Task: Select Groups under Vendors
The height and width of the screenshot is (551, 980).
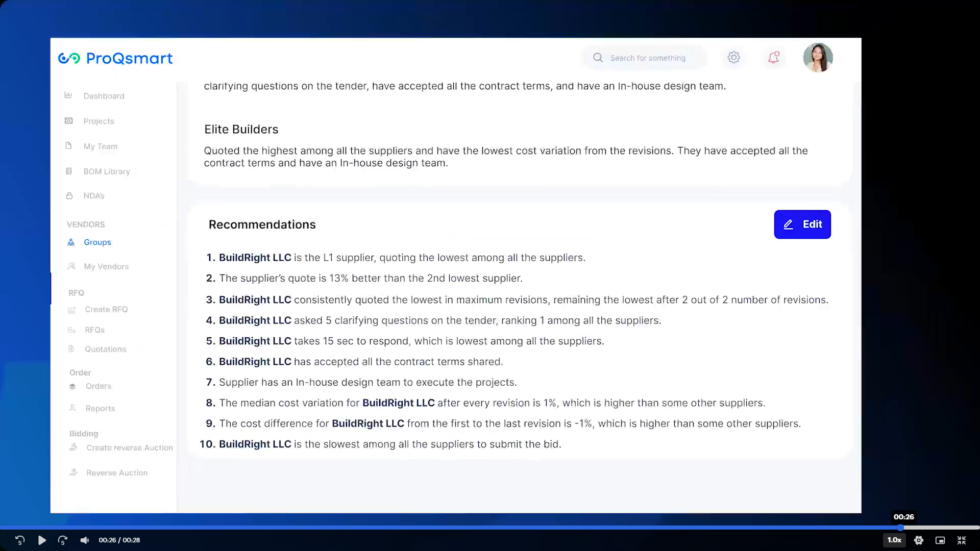Action: click(97, 242)
